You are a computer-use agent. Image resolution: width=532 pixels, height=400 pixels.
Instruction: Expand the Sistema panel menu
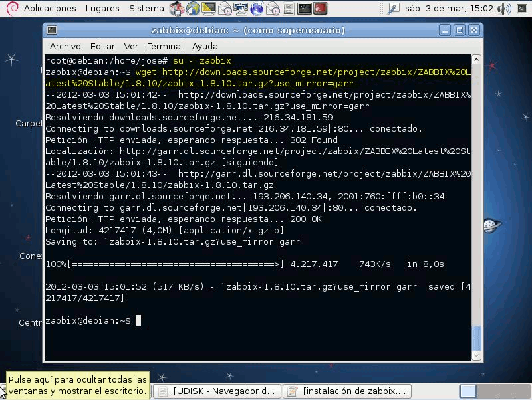point(146,9)
